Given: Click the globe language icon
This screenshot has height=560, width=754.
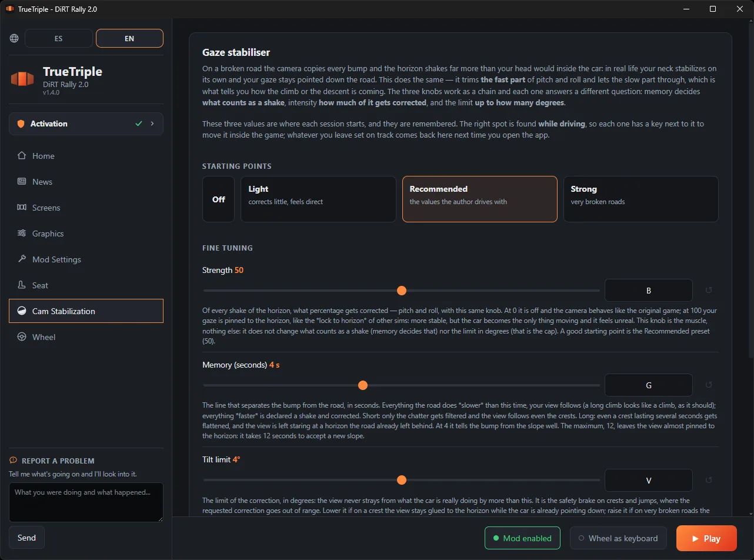Looking at the screenshot, I should pyautogui.click(x=14, y=38).
